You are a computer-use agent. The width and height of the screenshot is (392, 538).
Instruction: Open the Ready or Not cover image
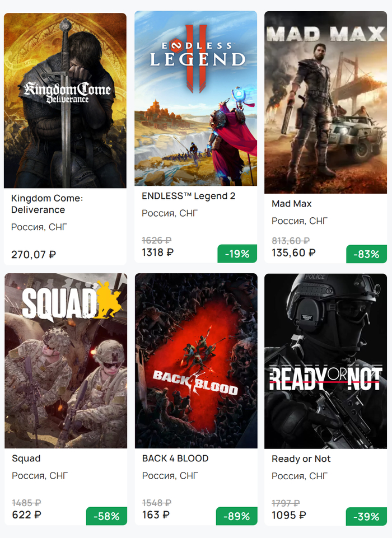pos(325,361)
